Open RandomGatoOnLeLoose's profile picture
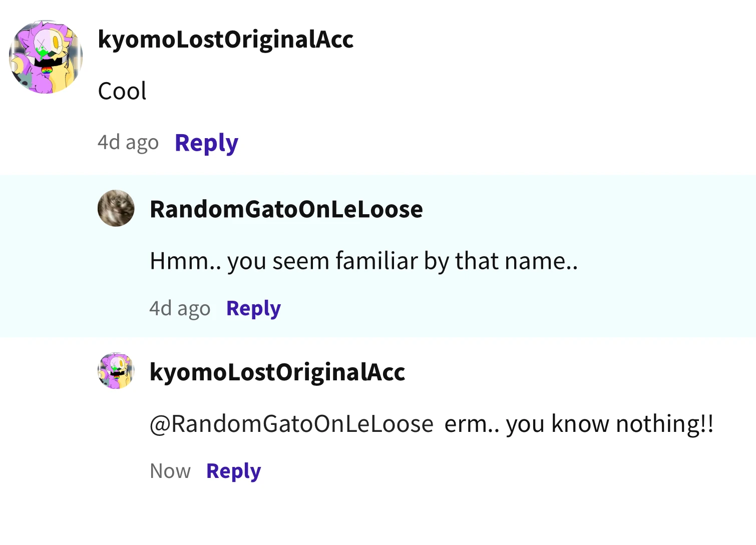 [116, 208]
